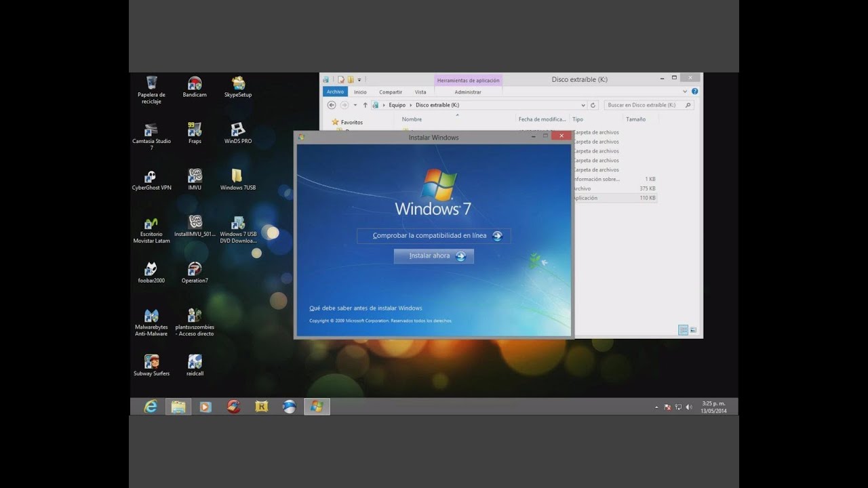The image size is (868, 488).
Task: Switch to the Compartir ribbon tab
Action: pos(391,92)
